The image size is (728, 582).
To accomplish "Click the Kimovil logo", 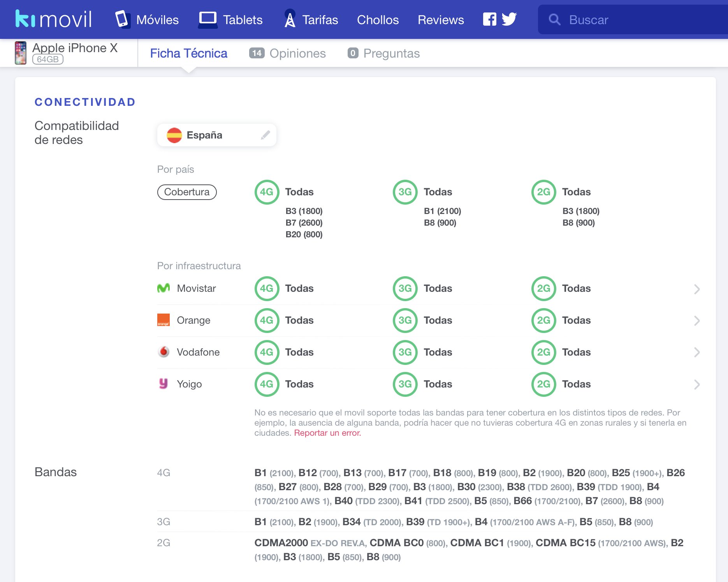I will [x=53, y=19].
